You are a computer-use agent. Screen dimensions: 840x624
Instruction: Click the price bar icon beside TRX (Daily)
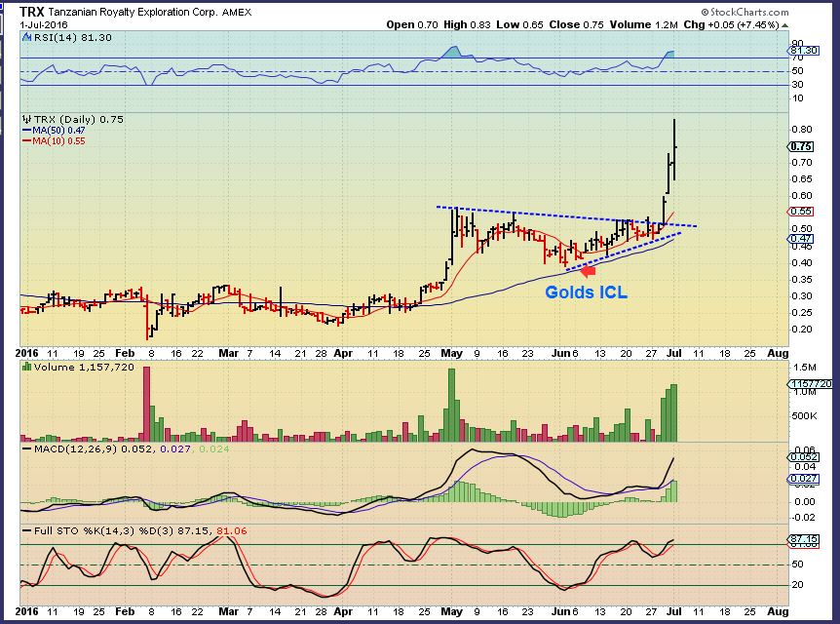26,119
